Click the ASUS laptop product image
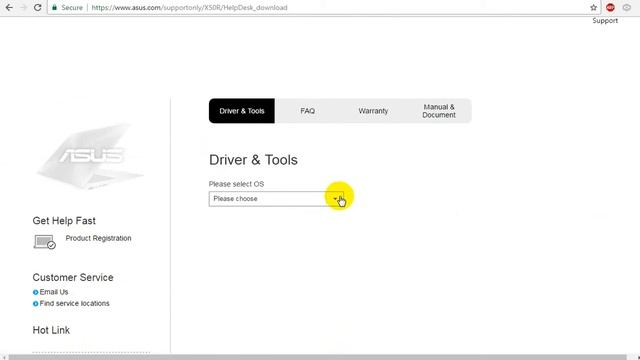This screenshot has width=640, height=360. [x=91, y=157]
